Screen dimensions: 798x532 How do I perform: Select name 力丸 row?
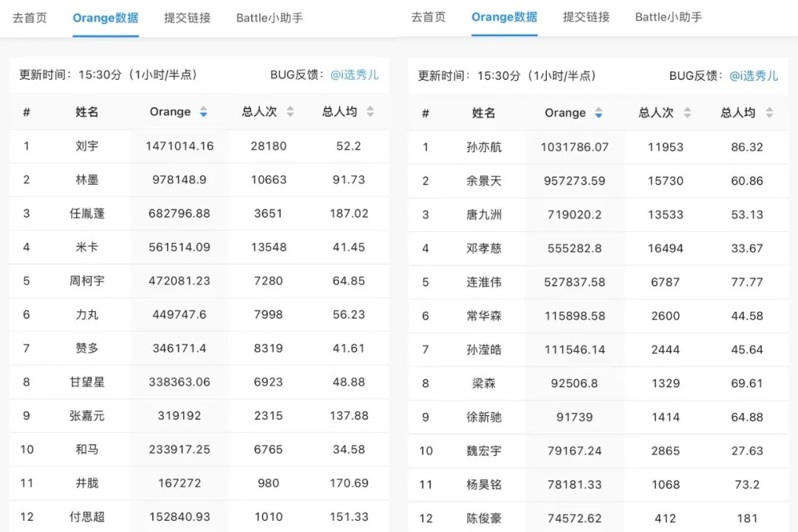click(87, 315)
